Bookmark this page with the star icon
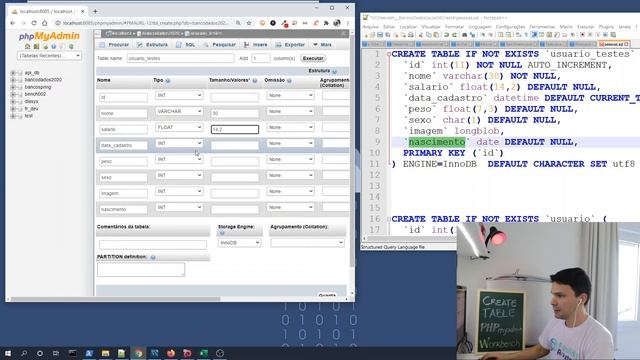 coord(249,23)
